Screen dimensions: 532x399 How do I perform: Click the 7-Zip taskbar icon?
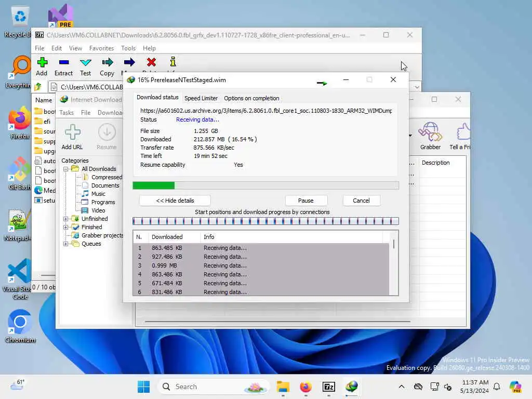click(329, 387)
